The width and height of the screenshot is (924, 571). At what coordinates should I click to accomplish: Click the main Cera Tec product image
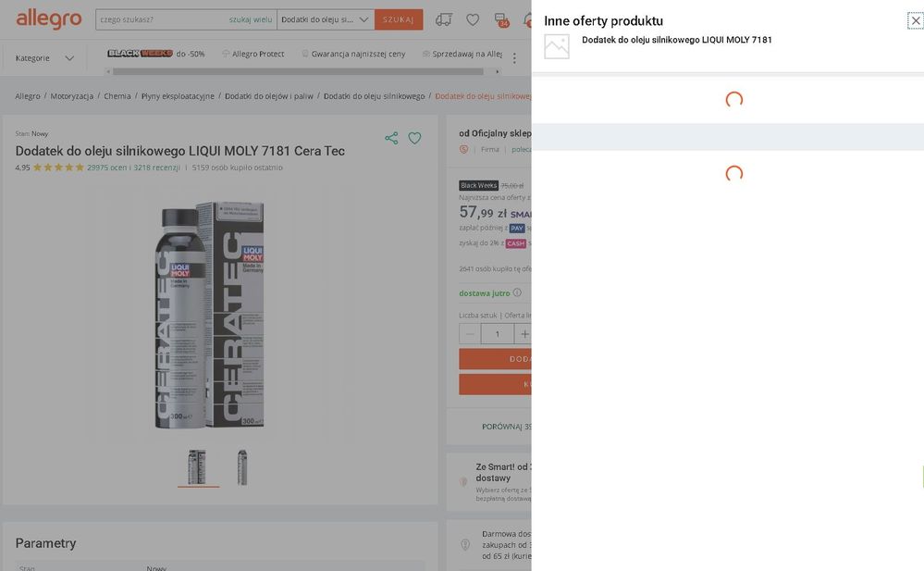(x=209, y=315)
